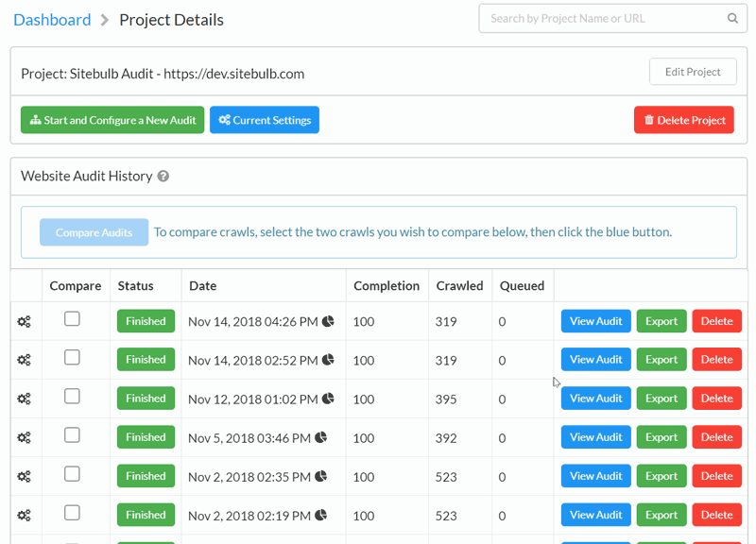Tick compare checkbox for Nov 14 02:52 PM audit
This screenshot has width=756, height=544.
tap(72, 358)
